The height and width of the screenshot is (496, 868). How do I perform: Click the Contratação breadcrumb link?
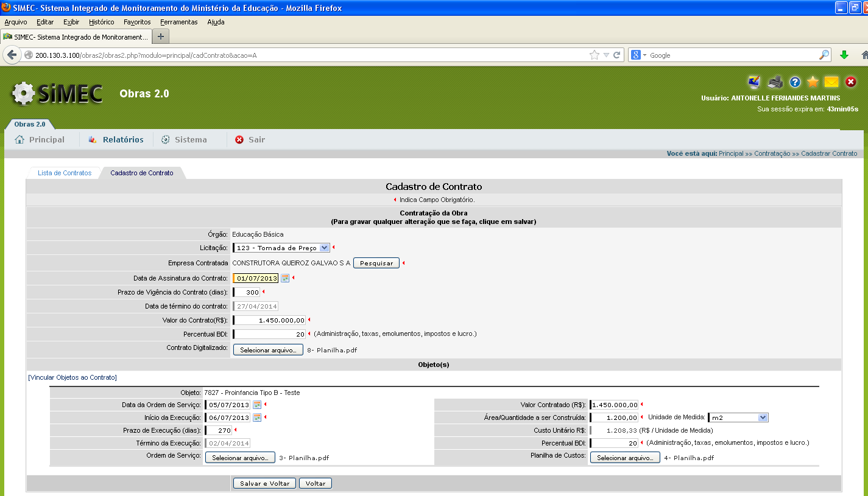tap(772, 153)
